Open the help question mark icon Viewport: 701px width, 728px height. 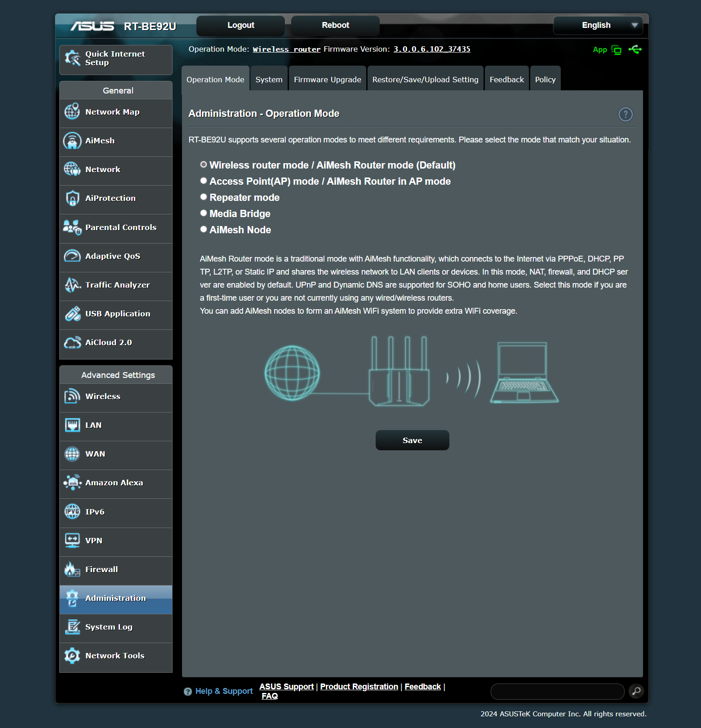626,115
